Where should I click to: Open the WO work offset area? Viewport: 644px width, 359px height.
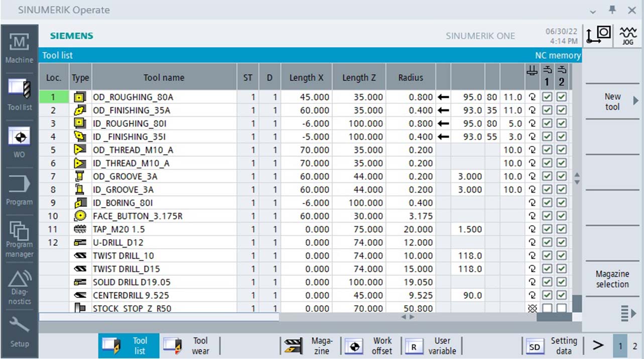pyautogui.click(x=19, y=142)
